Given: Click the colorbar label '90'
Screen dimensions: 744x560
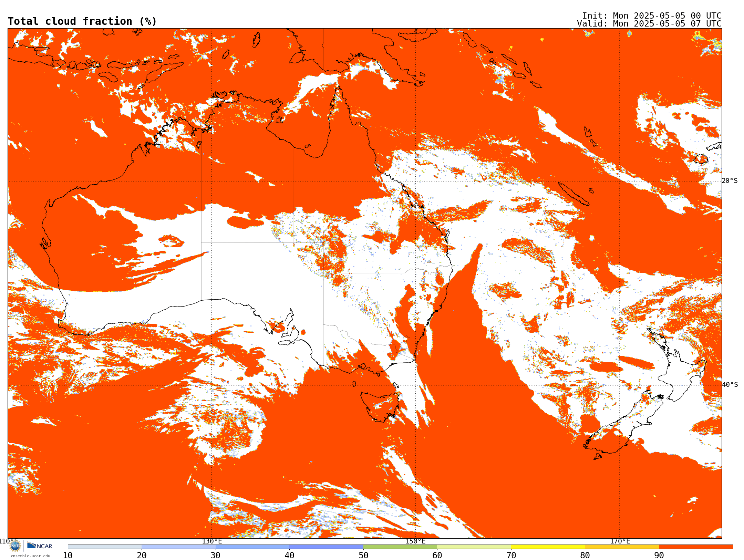Looking at the screenshot, I should (x=659, y=555).
